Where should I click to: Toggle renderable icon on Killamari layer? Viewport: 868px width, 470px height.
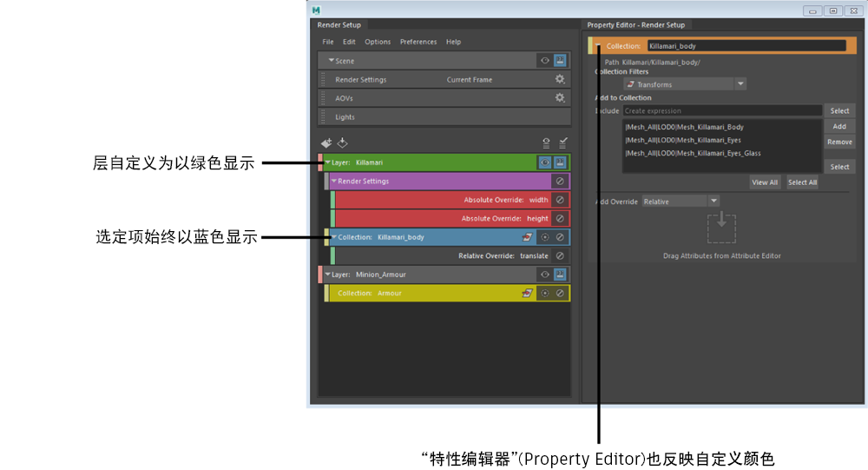(560, 162)
